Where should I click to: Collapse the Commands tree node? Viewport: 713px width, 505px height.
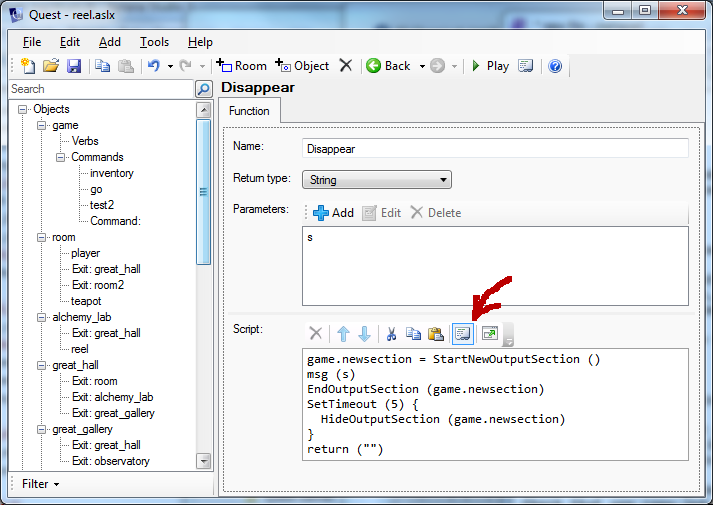(x=60, y=157)
